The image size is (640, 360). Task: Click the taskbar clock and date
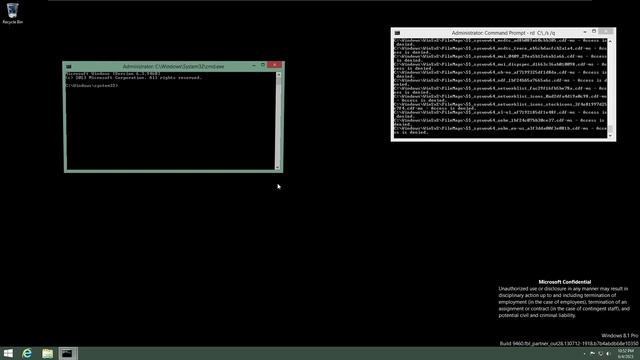(625, 353)
